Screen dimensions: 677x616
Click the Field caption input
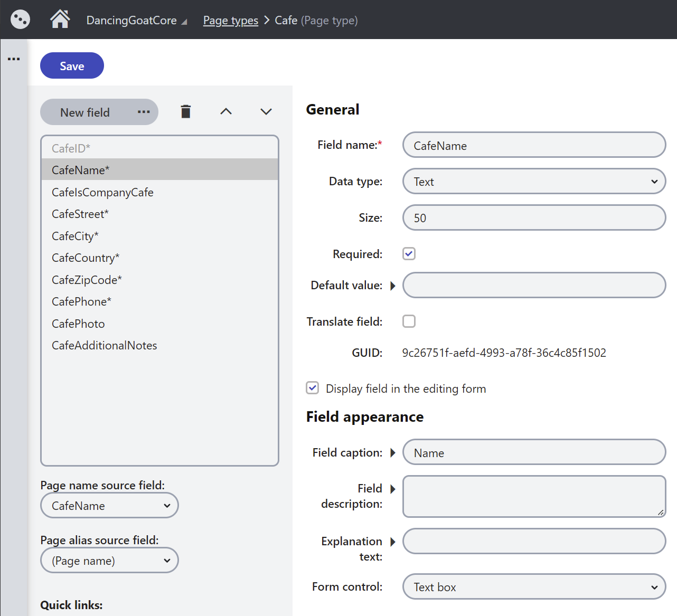tap(534, 452)
